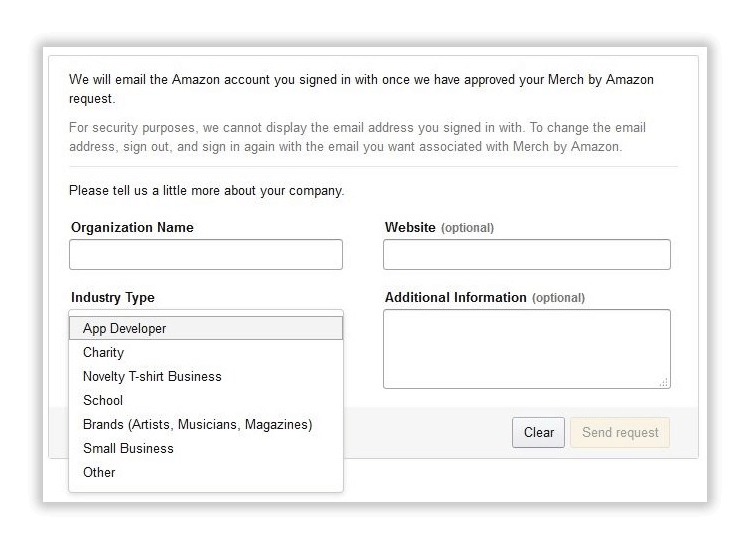Click the Additional Information text area
This screenshot has width=750, height=550.
[527, 349]
